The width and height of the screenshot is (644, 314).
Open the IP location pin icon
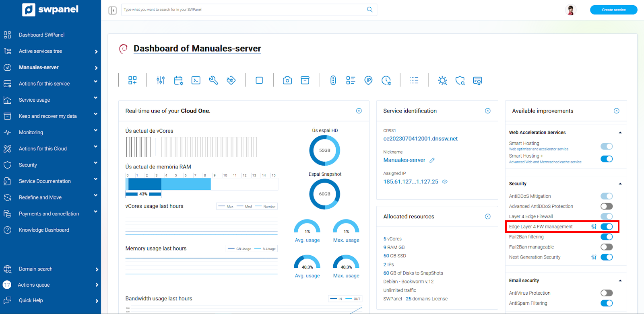tap(368, 80)
